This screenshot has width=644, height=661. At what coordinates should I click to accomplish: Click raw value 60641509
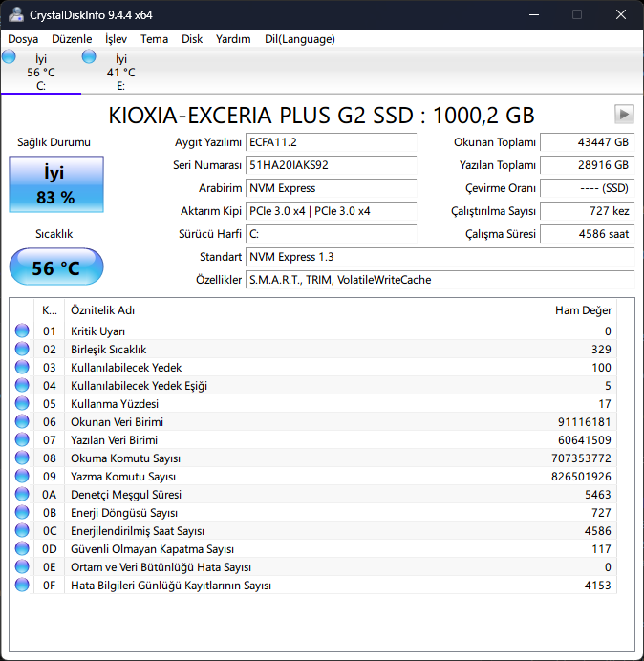(584, 440)
